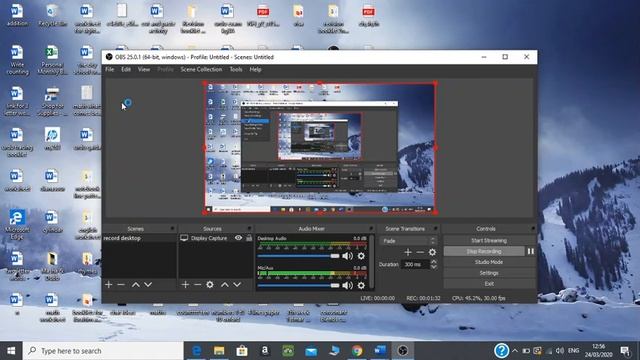The image size is (640, 360).
Task: Open the Mail app from the taskbar
Action: [x=311, y=351]
